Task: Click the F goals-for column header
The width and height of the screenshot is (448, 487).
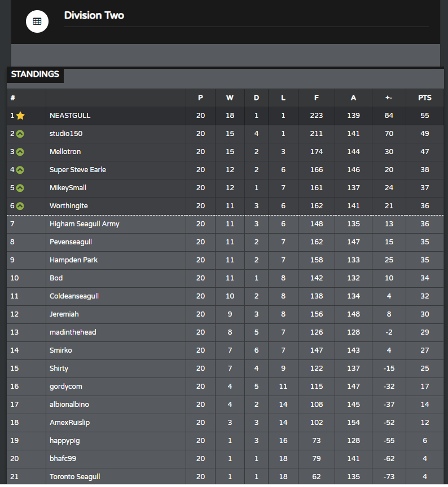Action: (317, 98)
